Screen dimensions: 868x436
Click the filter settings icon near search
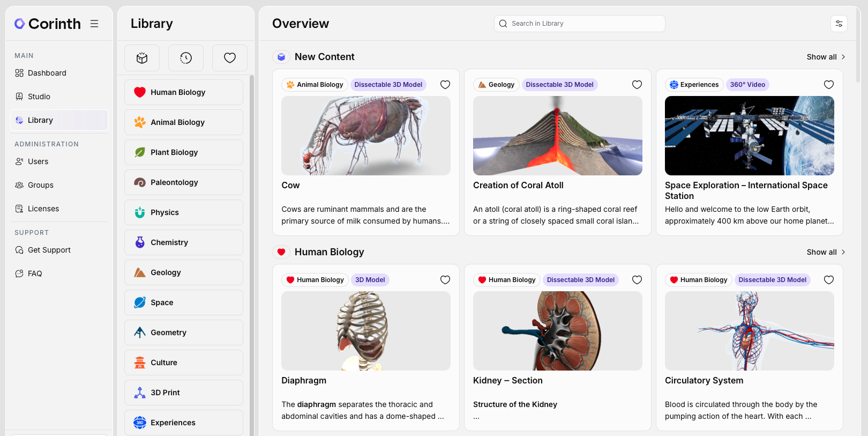point(839,24)
